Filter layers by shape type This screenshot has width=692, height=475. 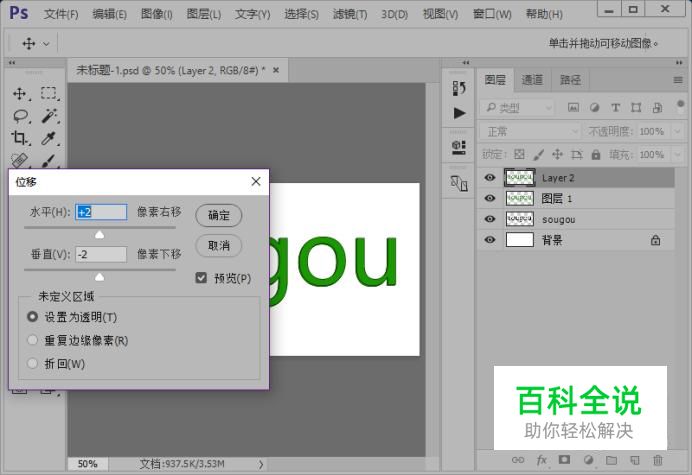click(x=636, y=107)
